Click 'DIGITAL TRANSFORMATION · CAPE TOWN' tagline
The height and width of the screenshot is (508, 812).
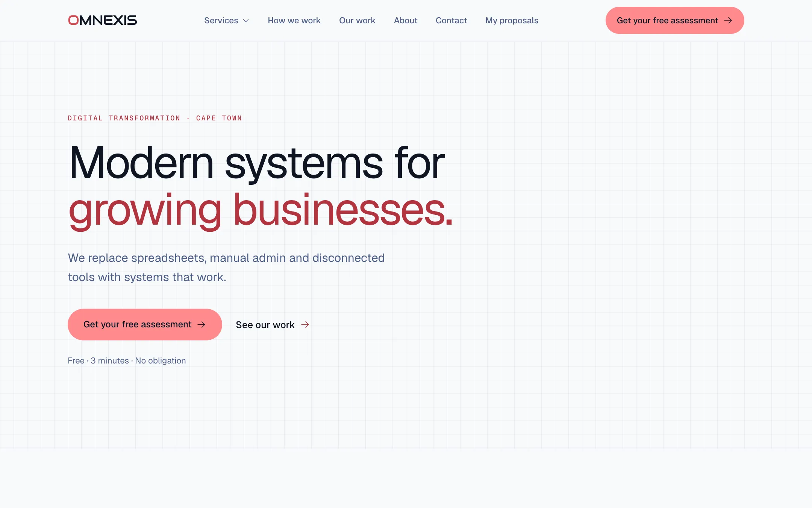[155, 118]
